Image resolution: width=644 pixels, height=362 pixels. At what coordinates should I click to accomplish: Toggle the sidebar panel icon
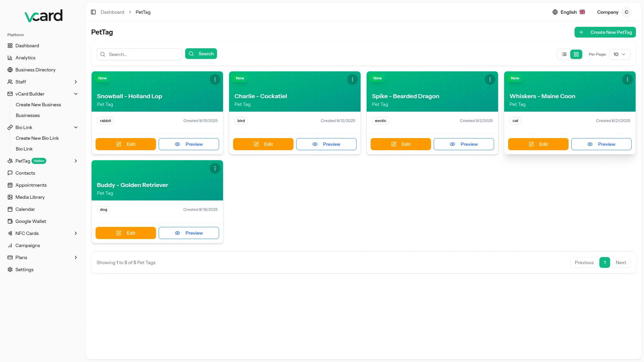93,12
